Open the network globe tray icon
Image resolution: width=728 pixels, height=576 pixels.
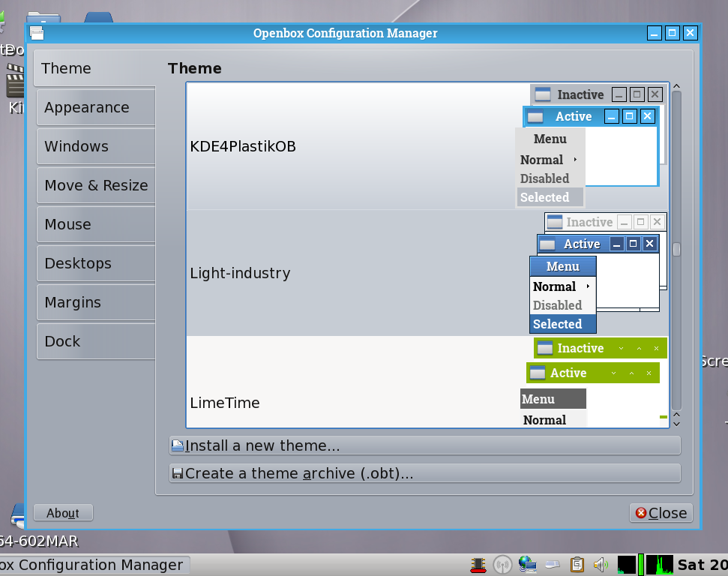(x=527, y=564)
